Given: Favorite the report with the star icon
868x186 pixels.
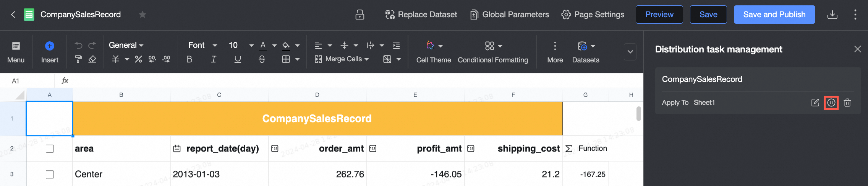Looking at the screenshot, I should click(x=143, y=15).
